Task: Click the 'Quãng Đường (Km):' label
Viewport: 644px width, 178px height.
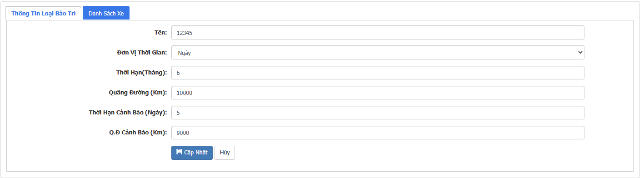Action: tap(135, 93)
